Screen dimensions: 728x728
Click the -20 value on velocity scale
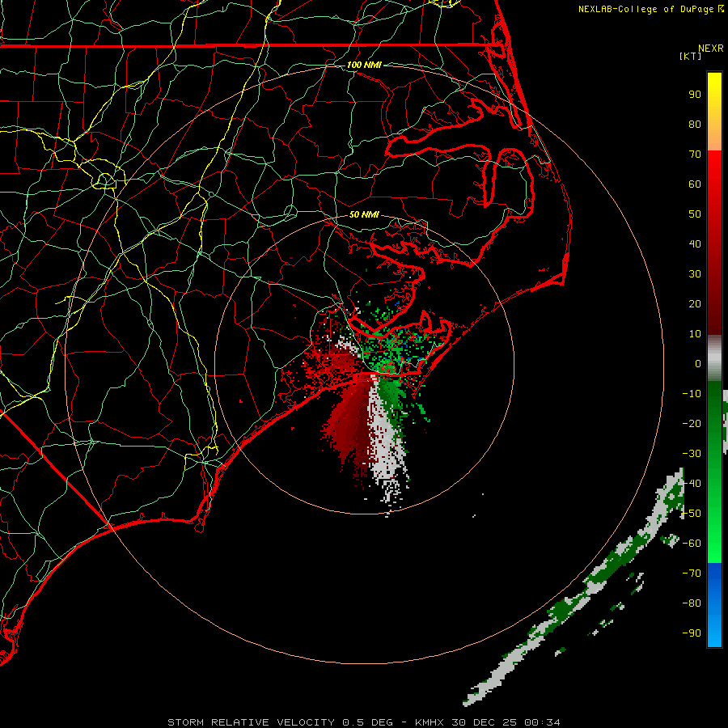tap(692, 423)
